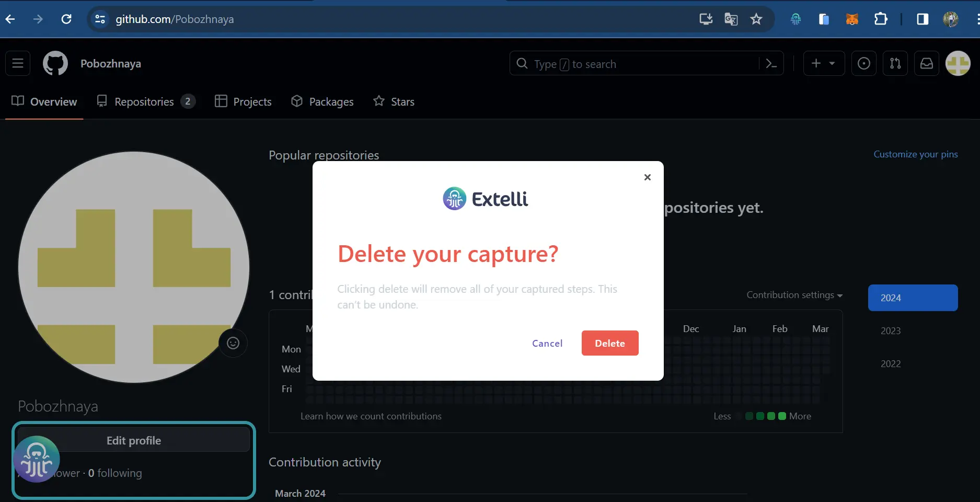Open the Pull requests icon
This screenshot has width=980, height=502.
(x=895, y=63)
